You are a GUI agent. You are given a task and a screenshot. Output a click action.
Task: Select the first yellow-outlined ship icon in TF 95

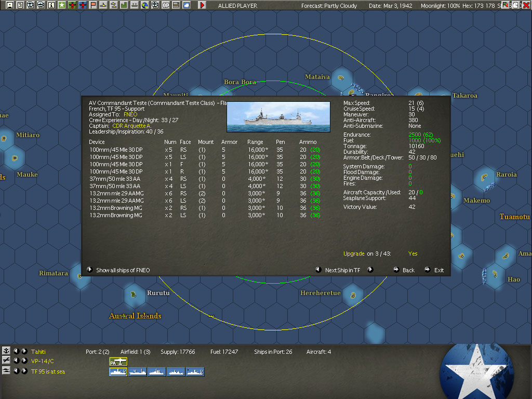click(118, 372)
